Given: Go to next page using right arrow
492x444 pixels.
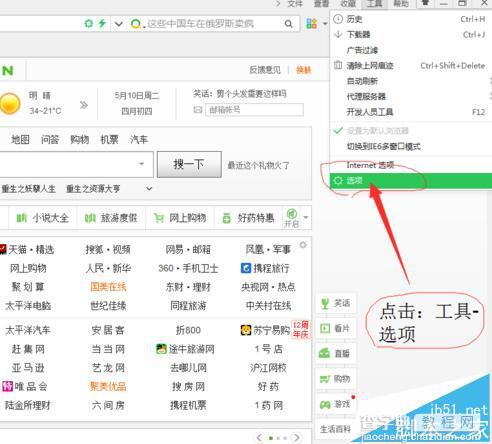Looking at the screenshot, I should click(x=296, y=437).
